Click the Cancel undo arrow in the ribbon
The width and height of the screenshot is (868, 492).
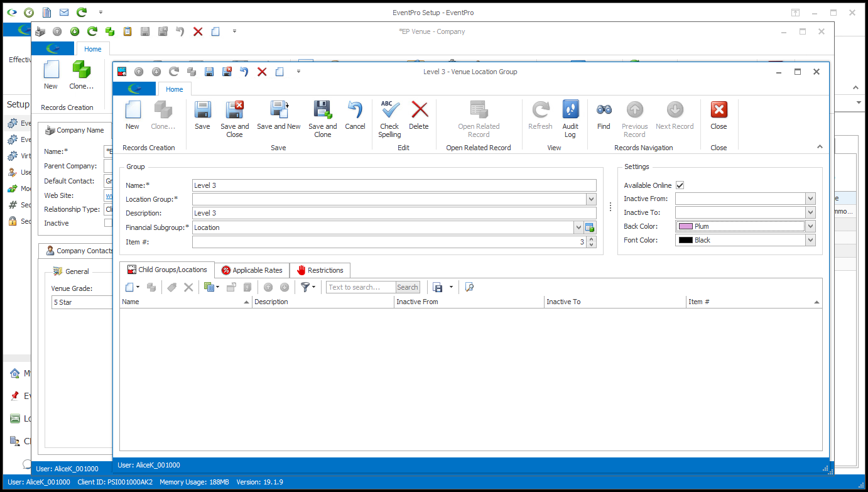[x=355, y=110]
